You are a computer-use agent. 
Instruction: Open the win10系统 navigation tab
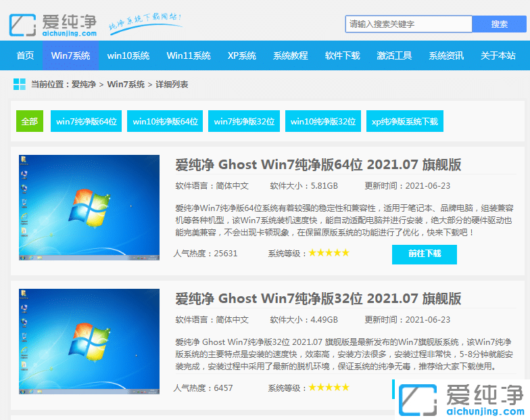point(128,55)
